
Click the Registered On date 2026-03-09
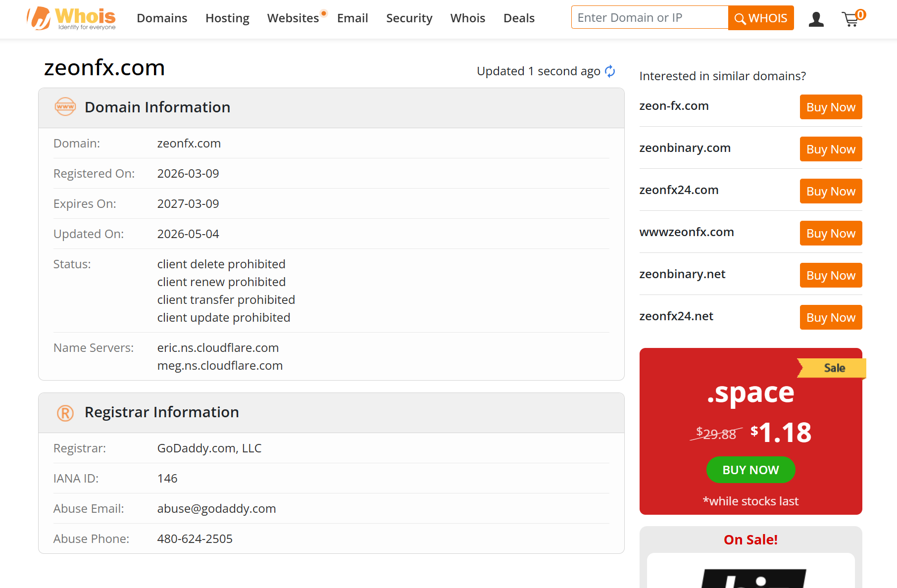188,174
